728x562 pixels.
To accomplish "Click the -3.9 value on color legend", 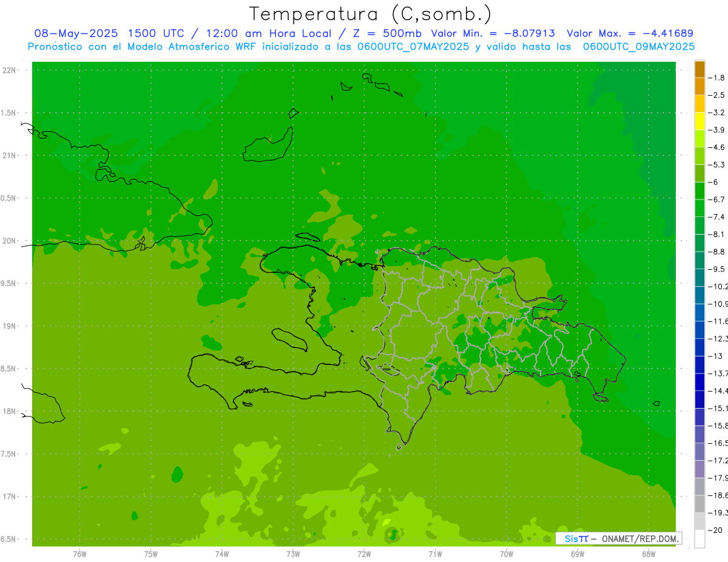I will coord(717,130).
